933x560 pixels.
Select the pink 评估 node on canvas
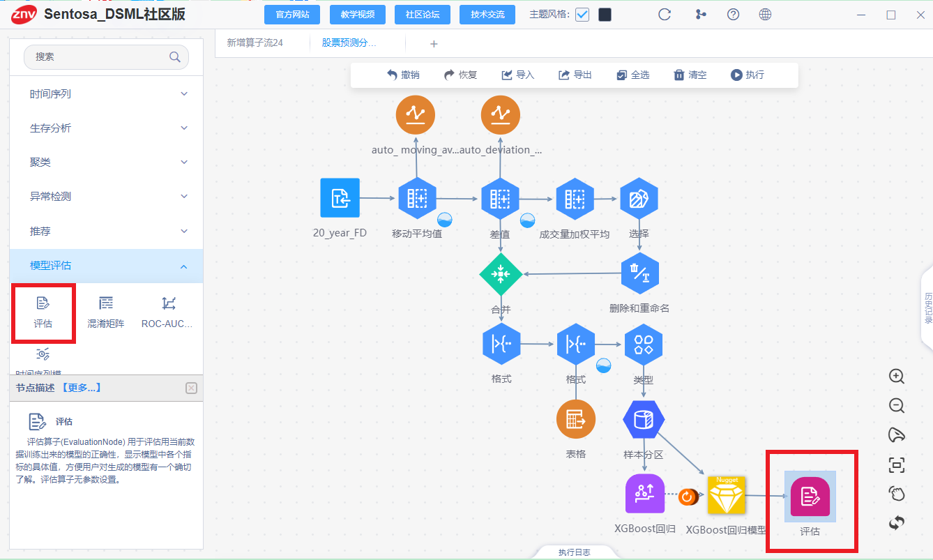(810, 497)
